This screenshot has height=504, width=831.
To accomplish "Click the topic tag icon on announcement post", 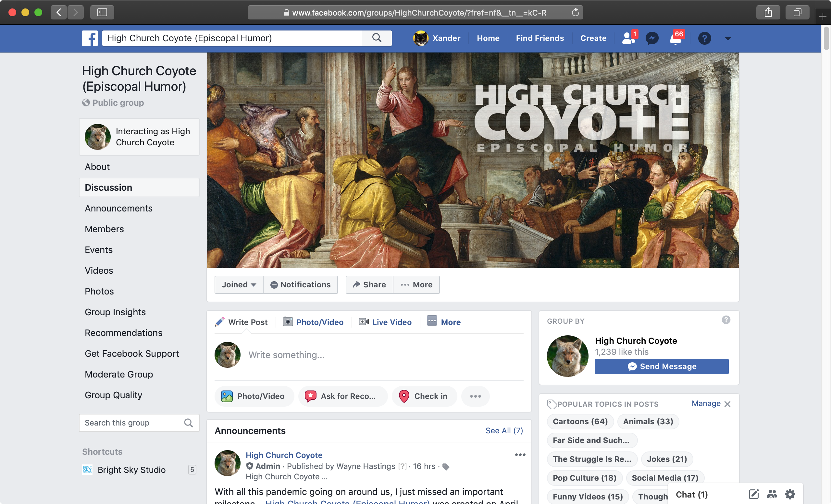I will [446, 467].
